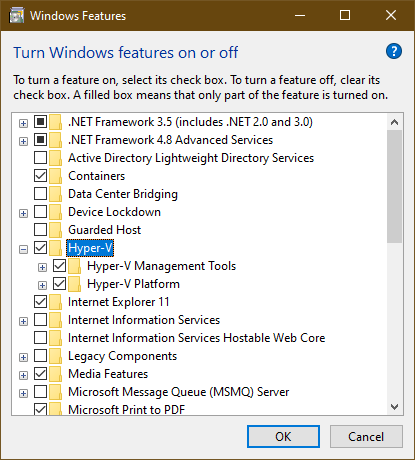Disable the Hyper-V Management Tools checkbox
This screenshot has height=460, width=415.
click(x=59, y=266)
